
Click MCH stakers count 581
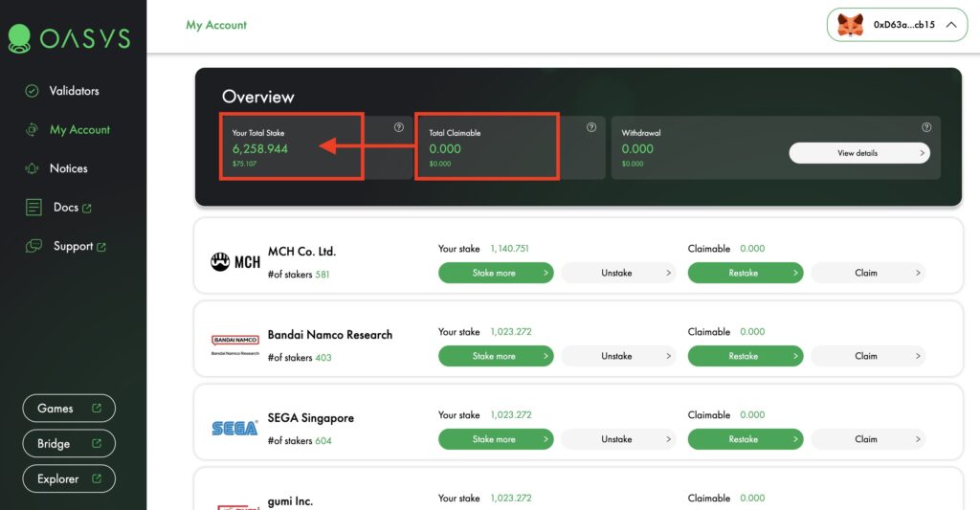pyautogui.click(x=322, y=275)
